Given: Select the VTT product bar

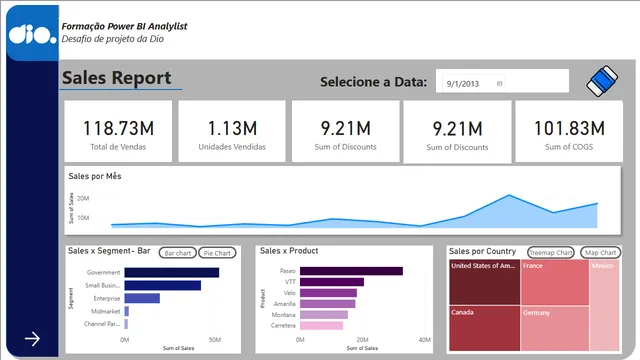Looking at the screenshot, I should (332, 282).
